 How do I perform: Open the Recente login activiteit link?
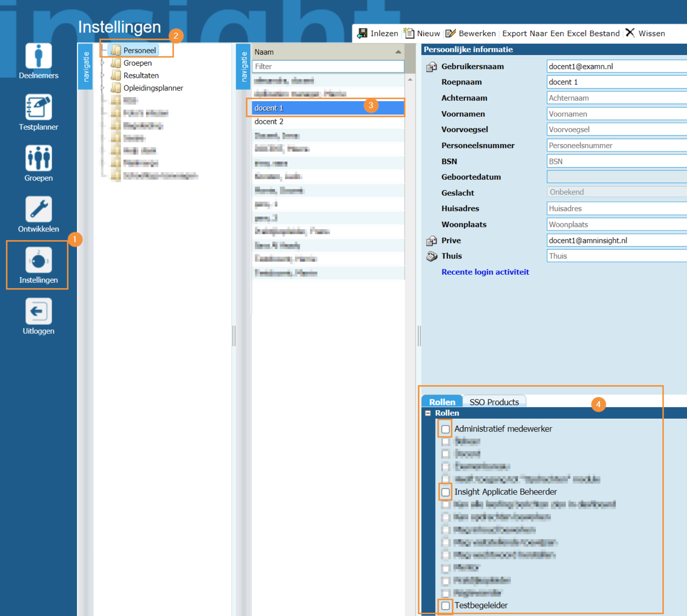(x=485, y=272)
